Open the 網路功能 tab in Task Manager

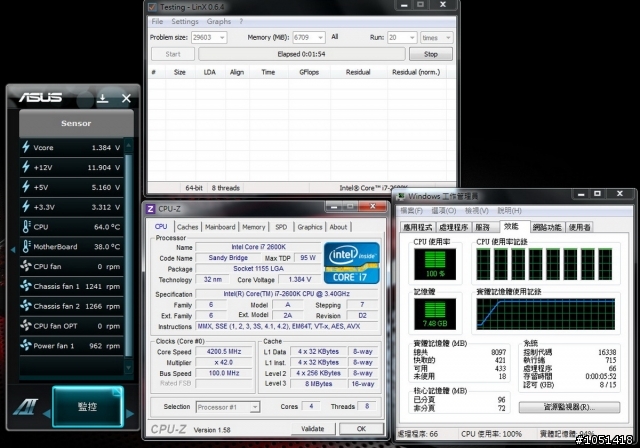tap(547, 227)
